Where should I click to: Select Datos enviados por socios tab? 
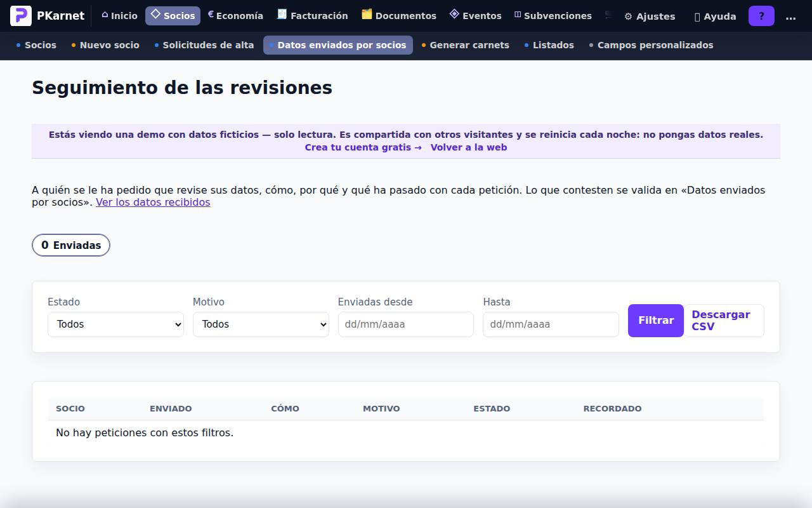tap(338, 45)
